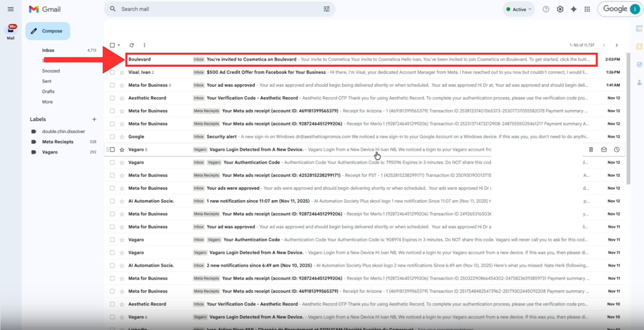
Task: Go to older messages page arrow
Action: [617, 45]
